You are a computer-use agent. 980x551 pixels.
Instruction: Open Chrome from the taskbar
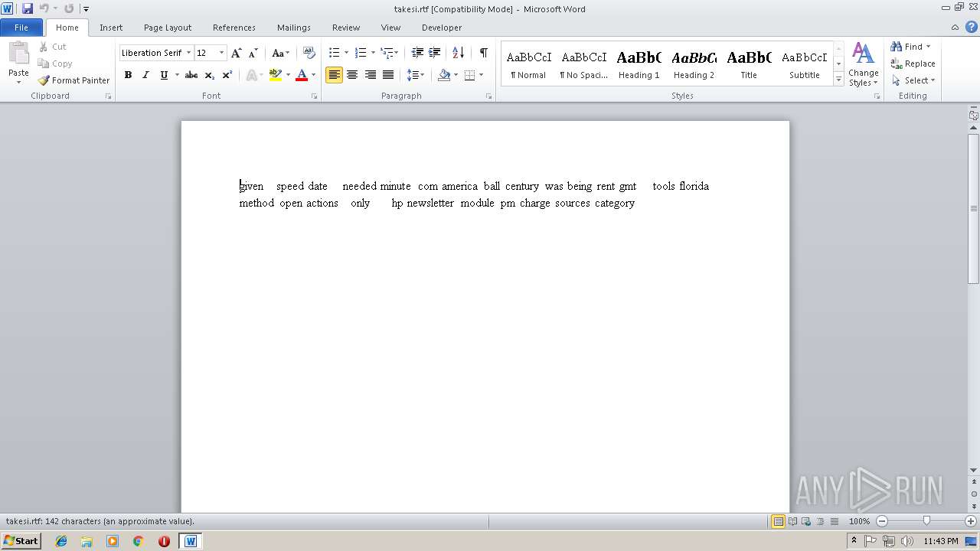click(138, 541)
